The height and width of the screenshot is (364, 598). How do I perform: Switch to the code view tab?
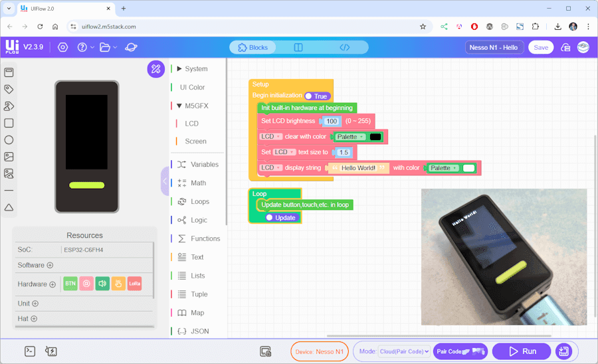pos(344,47)
